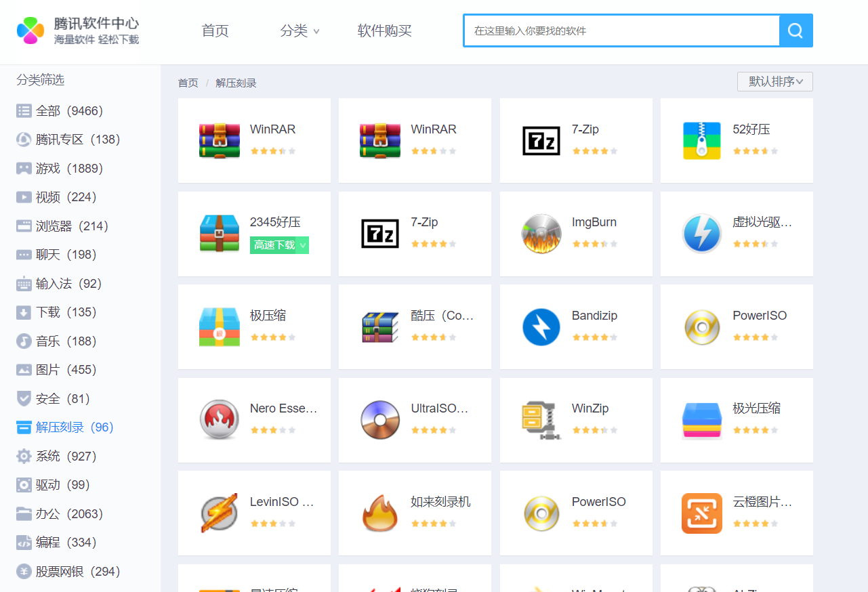This screenshot has height=592, width=868.
Task: Open the UltraISO disc icon
Action: pyautogui.click(x=380, y=420)
